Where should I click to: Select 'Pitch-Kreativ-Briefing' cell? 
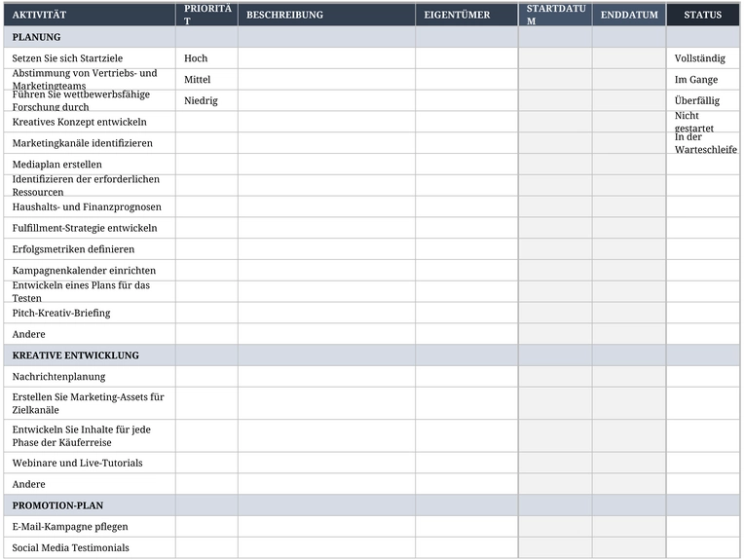[90, 313]
